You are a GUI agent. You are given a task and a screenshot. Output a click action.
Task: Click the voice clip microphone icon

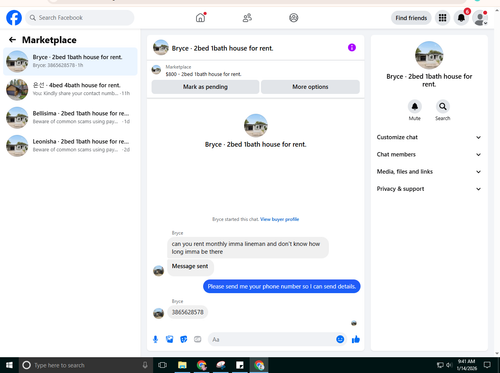155,339
